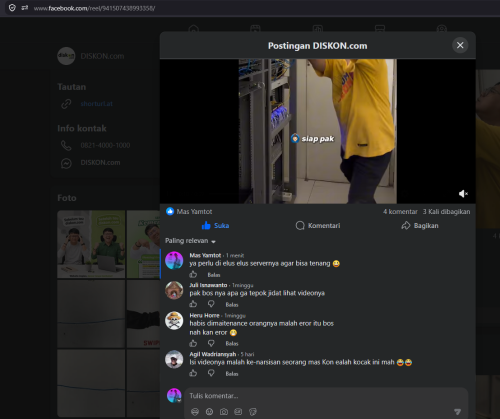Image resolution: width=500 pixels, height=419 pixels.
Task: Click the name Juli Isnawanto
Action: point(208,285)
